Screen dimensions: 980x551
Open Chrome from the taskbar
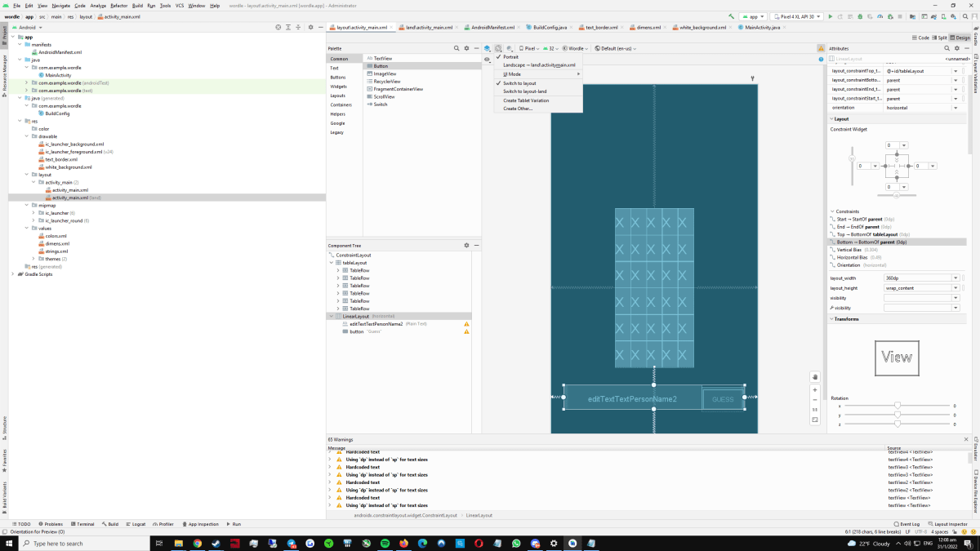pos(197,543)
